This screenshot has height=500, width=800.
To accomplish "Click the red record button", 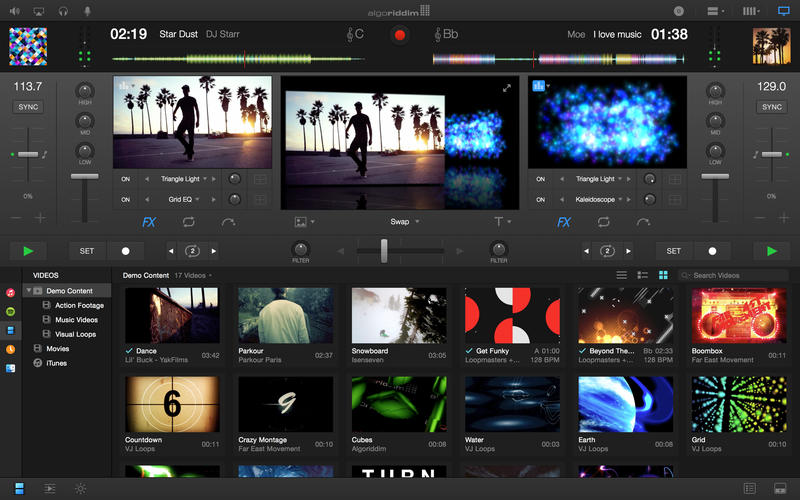I will tap(400, 35).
